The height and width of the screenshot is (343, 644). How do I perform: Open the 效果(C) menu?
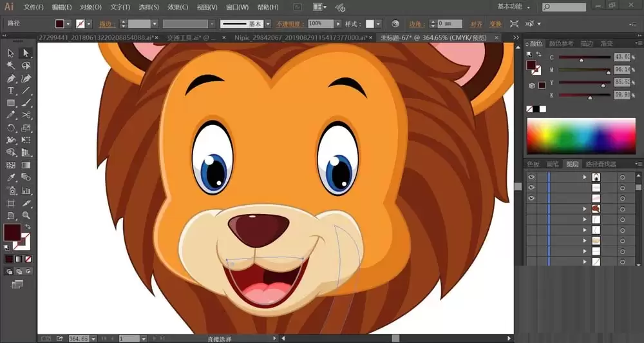point(177,7)
